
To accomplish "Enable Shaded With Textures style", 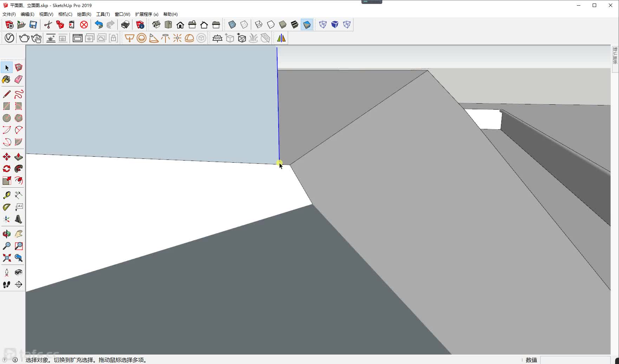I will (x=295, y=25).
